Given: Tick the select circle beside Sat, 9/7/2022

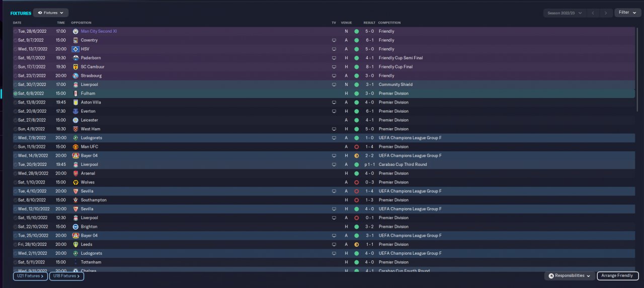Looking at the screenshot, I should point(16,40).
